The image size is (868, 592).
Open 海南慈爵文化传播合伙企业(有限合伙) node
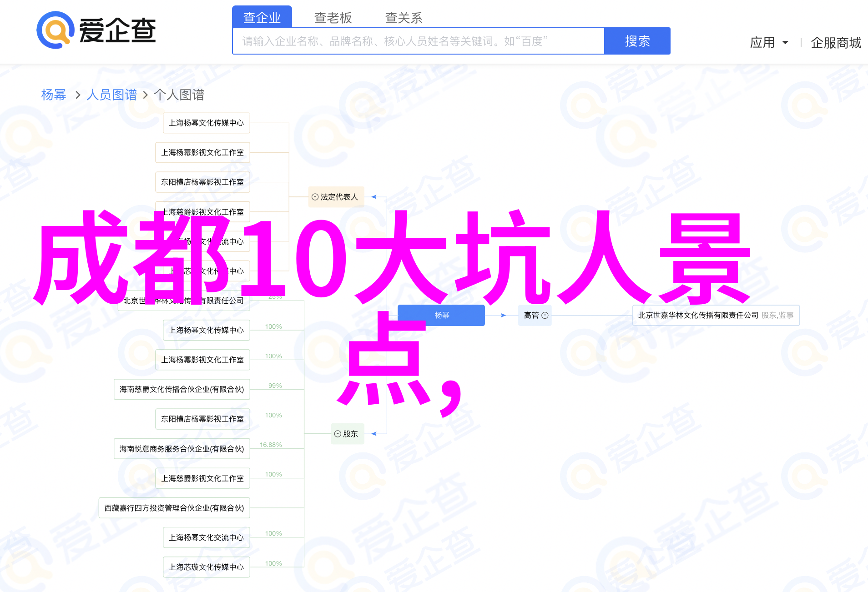click(182, 389)
